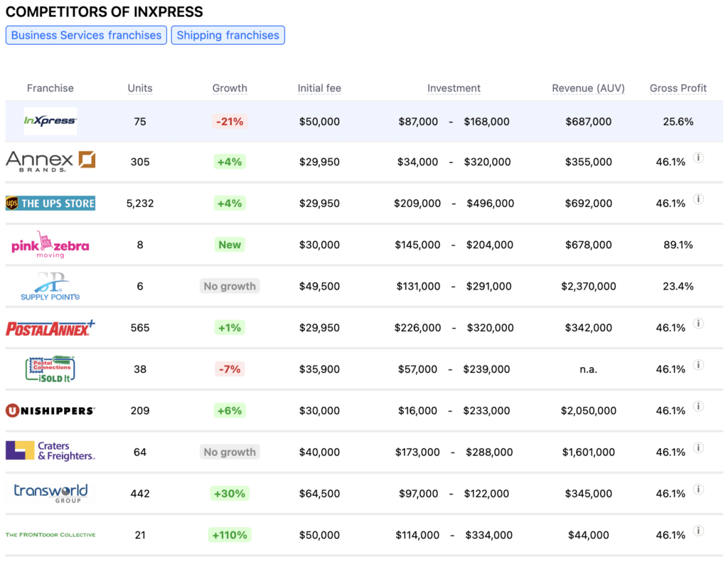The height and width of the screenshot is (567, 728).
Task: Click the info icon in Annex Brands row
Action: coord(698,157)
